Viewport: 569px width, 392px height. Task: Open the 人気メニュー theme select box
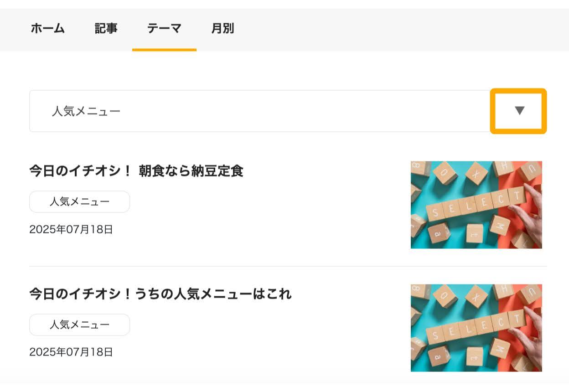[288, 111]
